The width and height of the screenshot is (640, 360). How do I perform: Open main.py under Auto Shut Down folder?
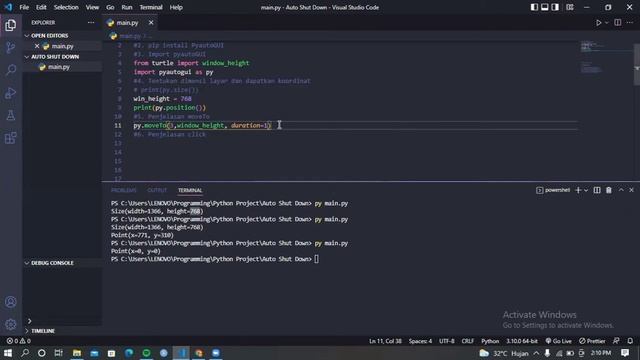click(59, 67)
